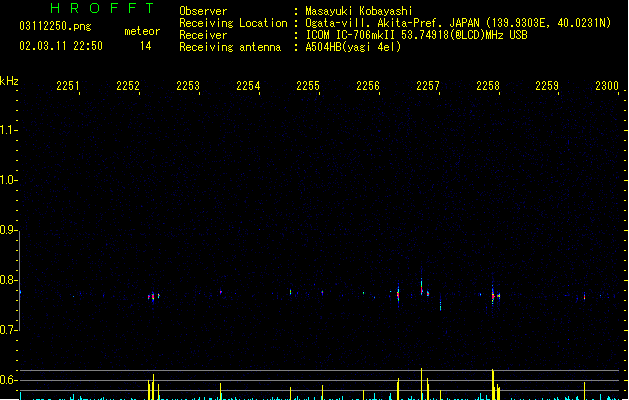629x400 pixels.
Task: Click the 2255 time marker
Action: pos(308,86)
